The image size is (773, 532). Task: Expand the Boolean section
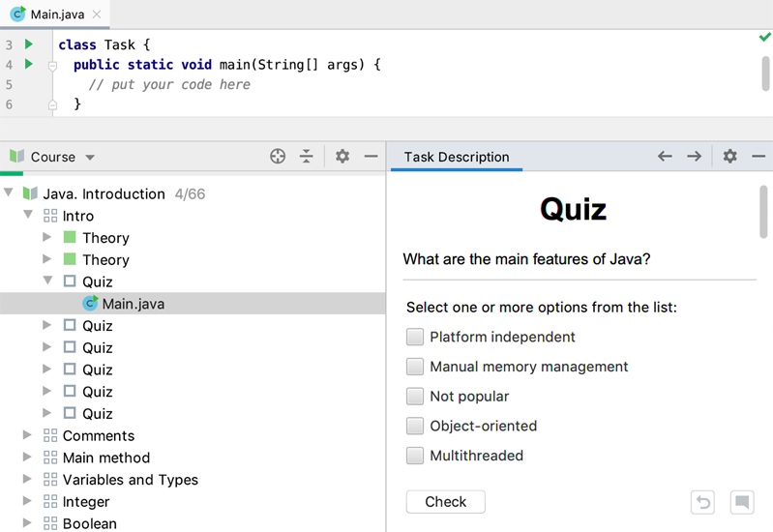pos(27,522)
